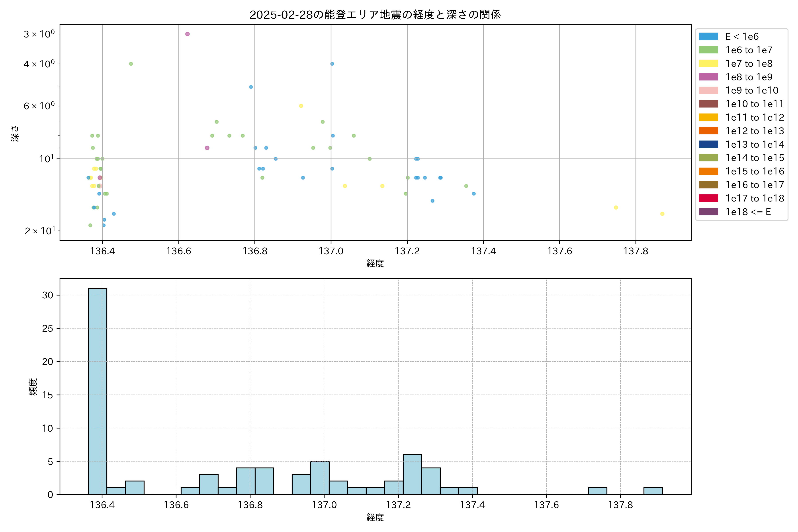Click the purple 1e18 <= E swatch
798x532 pixels.
708,212
